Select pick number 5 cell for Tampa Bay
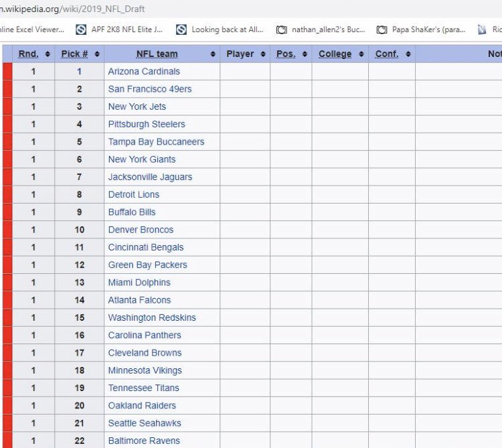 point(80,142)
